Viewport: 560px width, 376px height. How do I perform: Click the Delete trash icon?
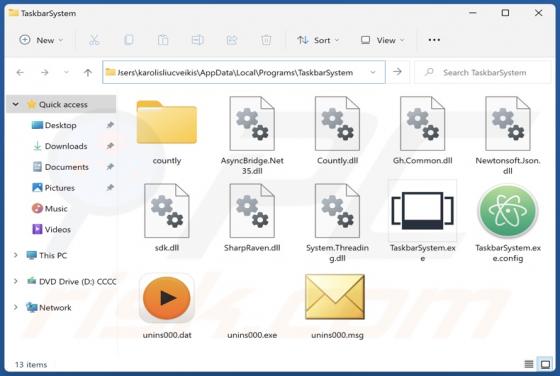tap(266, 40)
